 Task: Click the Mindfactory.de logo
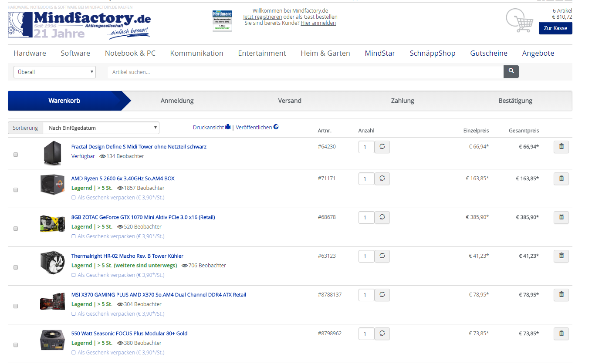(x=80, y=25)
